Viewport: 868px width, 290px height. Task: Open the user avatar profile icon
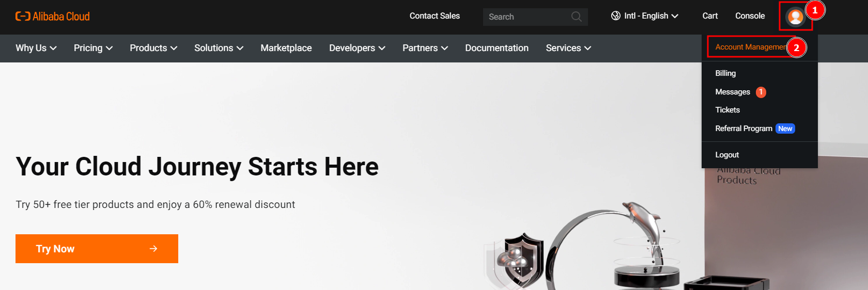(795, 17)
